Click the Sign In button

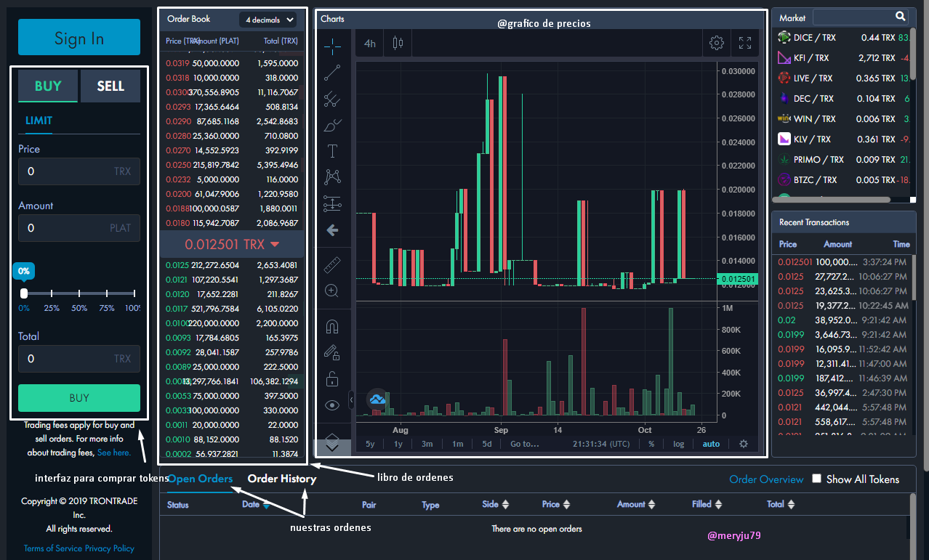click(x=79, y=38)
